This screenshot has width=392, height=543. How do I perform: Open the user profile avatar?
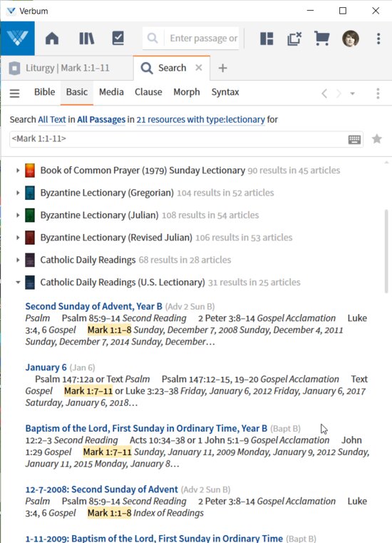(351, 39)
